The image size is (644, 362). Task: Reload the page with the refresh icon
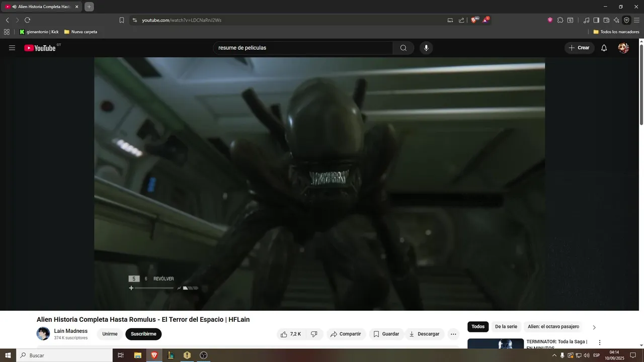[x=27, y=20]
